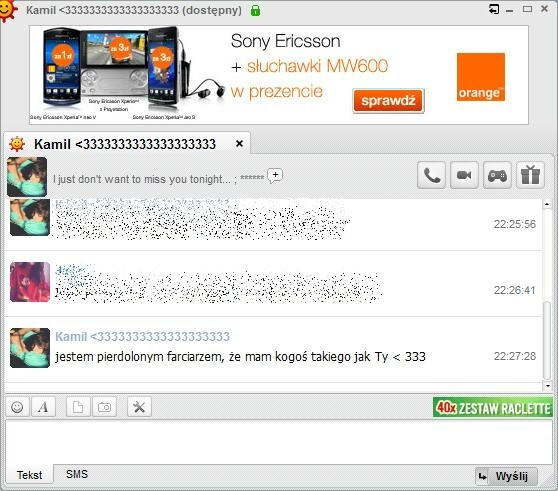558x491 pixels.
Task: Switch to the SMS tab
Action: (x=77, y=474)
